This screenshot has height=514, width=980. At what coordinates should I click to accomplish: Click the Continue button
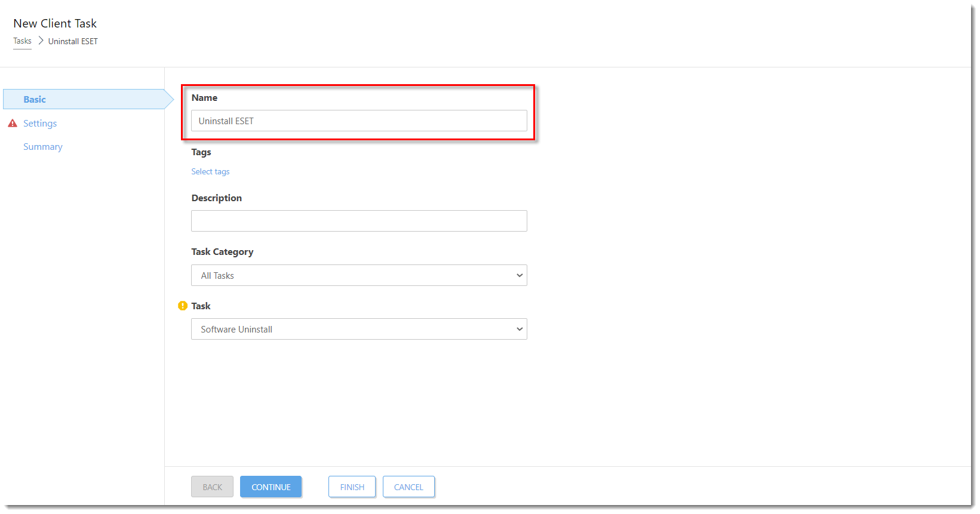271,487
